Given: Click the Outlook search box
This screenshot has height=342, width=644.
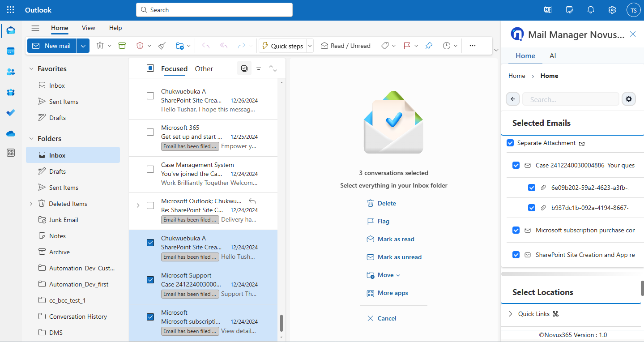Looking at the screenshot, I should tap(214, 10).
